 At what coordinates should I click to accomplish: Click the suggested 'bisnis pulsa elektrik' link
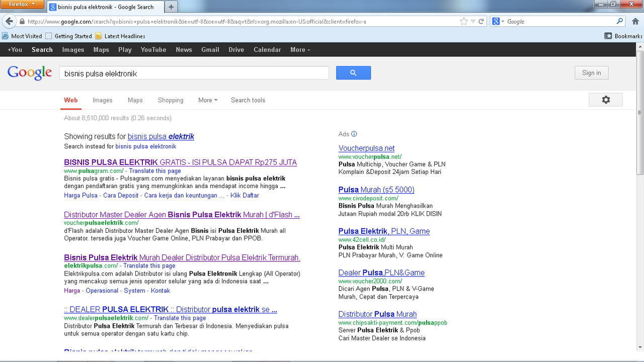coord(161,136)
